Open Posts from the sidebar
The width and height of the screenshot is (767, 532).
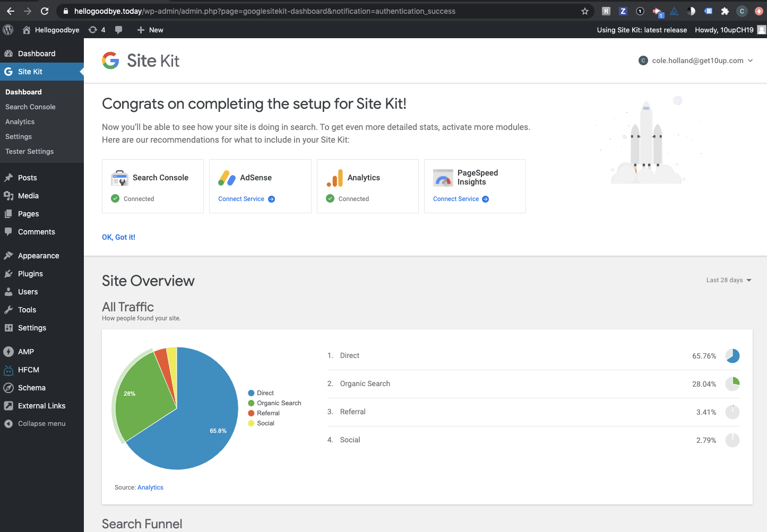(42, 178)
